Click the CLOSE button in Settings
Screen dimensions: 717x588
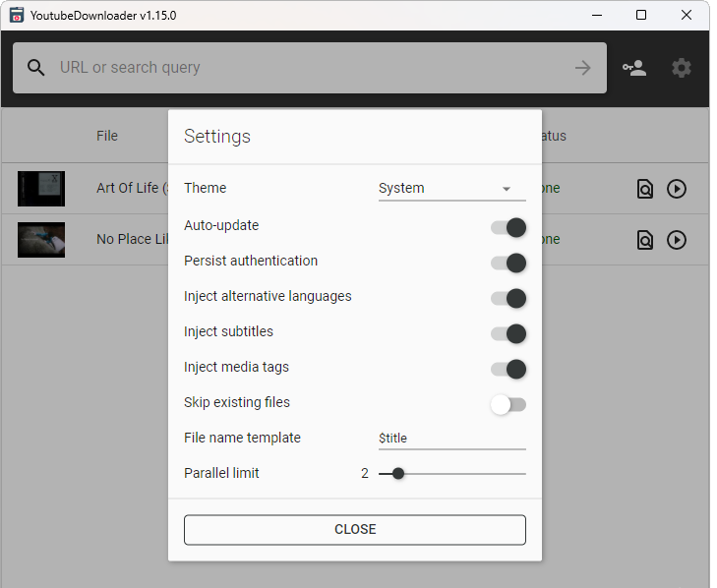[355, 529]
